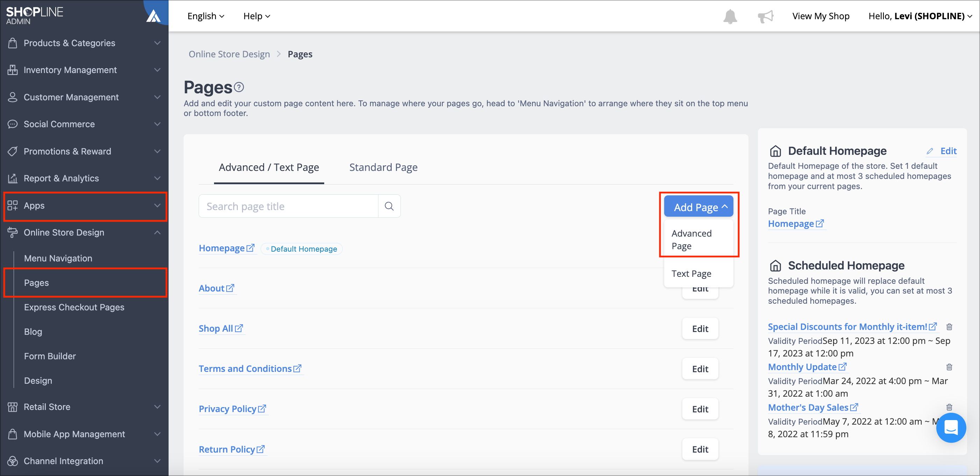This screenshot has height=476, width=980.
Task: Open the English language dropdown
Action: point(205,16)
